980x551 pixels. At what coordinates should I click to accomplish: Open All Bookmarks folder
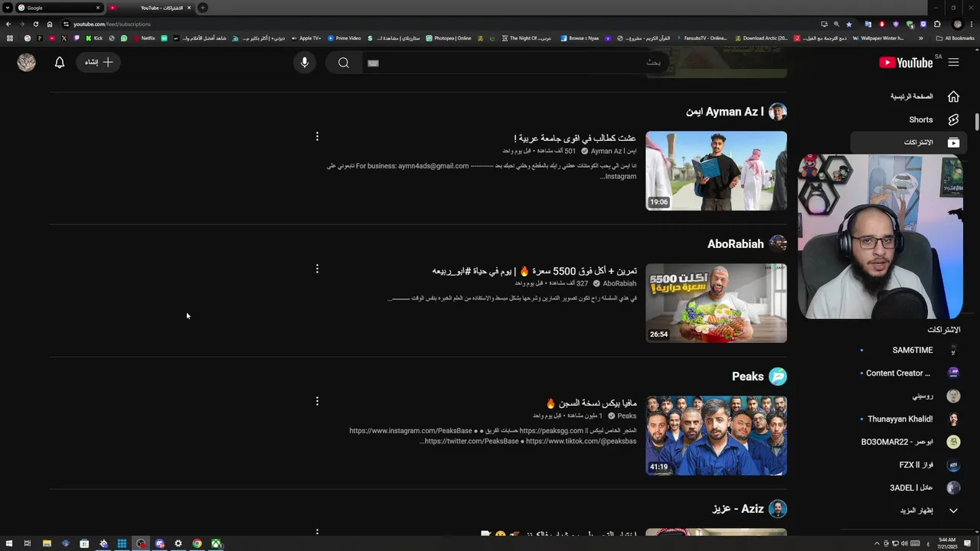click(x=955, y=38)
